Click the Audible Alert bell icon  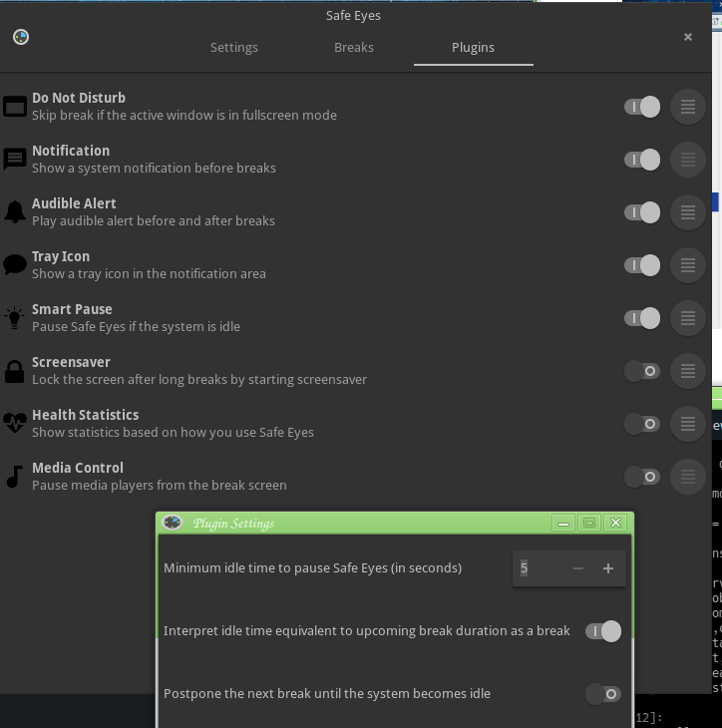[x=15, y=212]
